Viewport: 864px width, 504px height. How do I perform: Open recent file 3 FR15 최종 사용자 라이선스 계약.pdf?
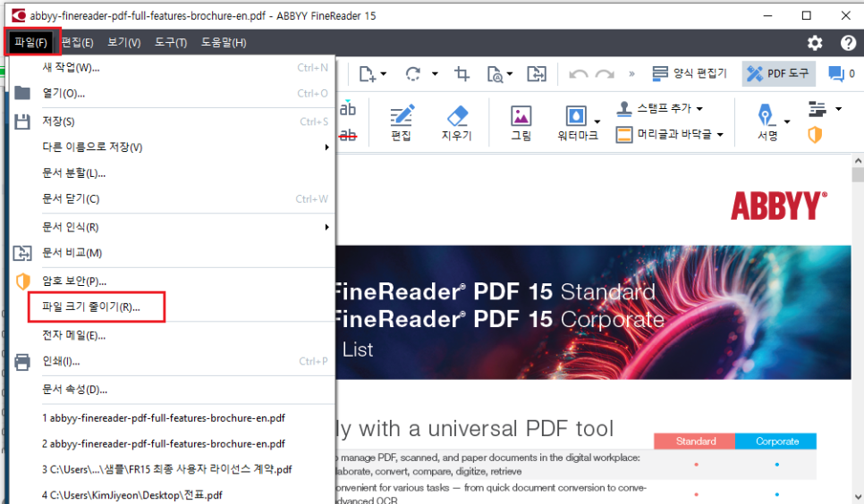172,469
